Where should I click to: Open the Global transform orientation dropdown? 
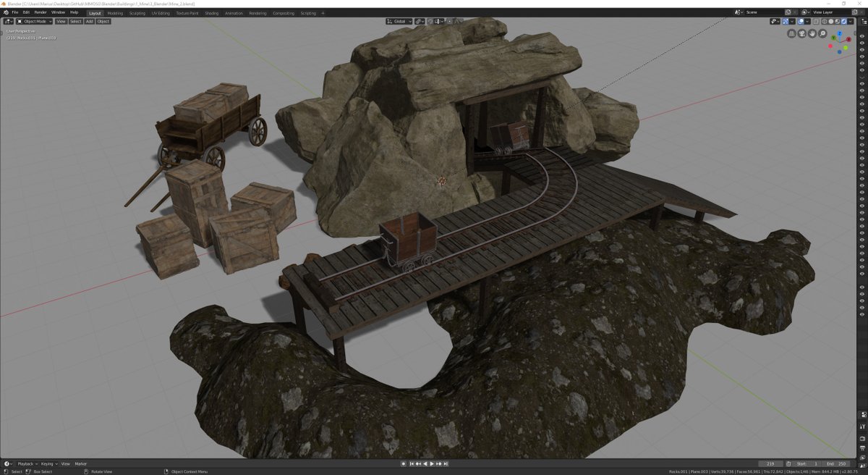(399, 21)
